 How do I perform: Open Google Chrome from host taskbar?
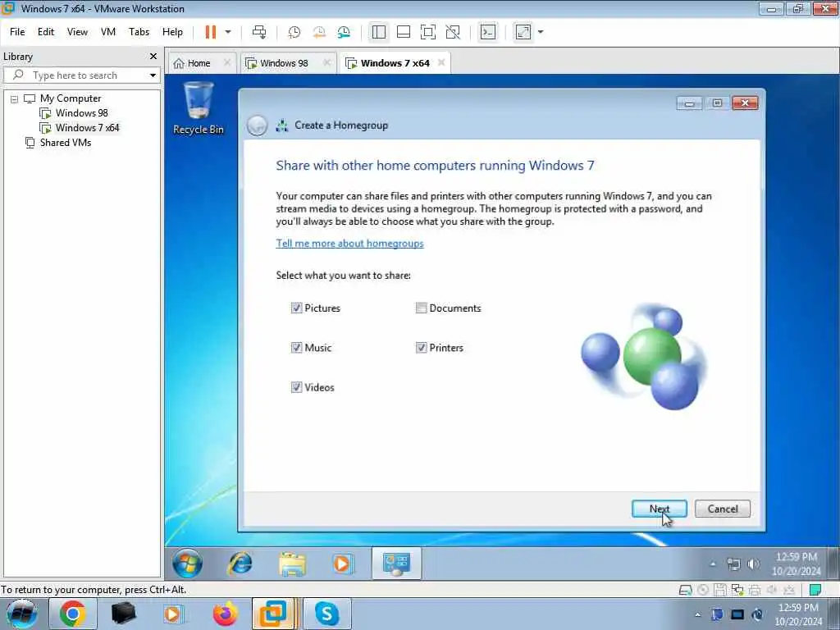[x=73, y=614]
